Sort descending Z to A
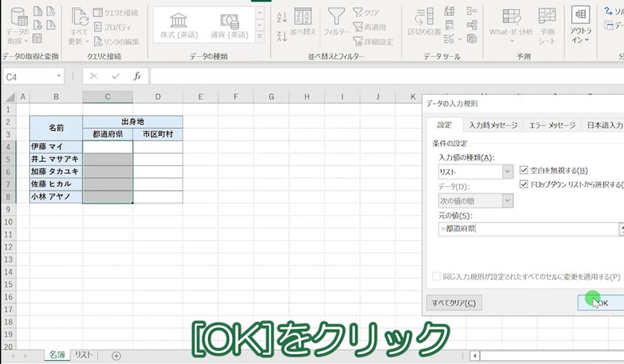This screenshot has height=364, width=624. (x=281, y=37)
